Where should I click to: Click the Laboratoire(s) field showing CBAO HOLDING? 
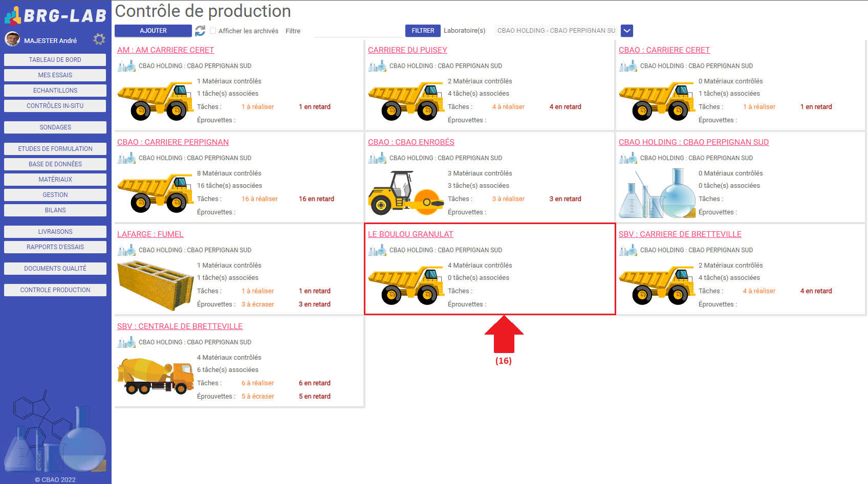(556, 31)
